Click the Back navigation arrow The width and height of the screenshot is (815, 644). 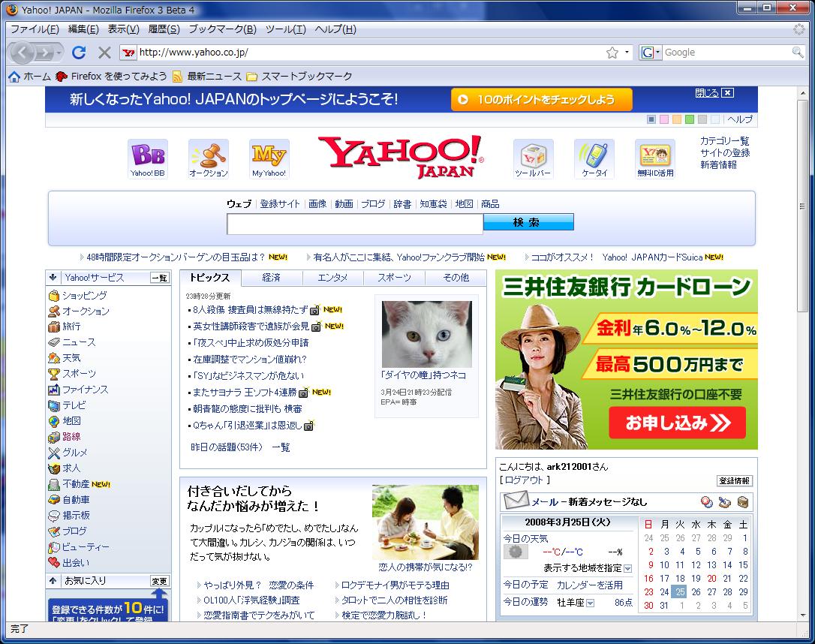23,52
